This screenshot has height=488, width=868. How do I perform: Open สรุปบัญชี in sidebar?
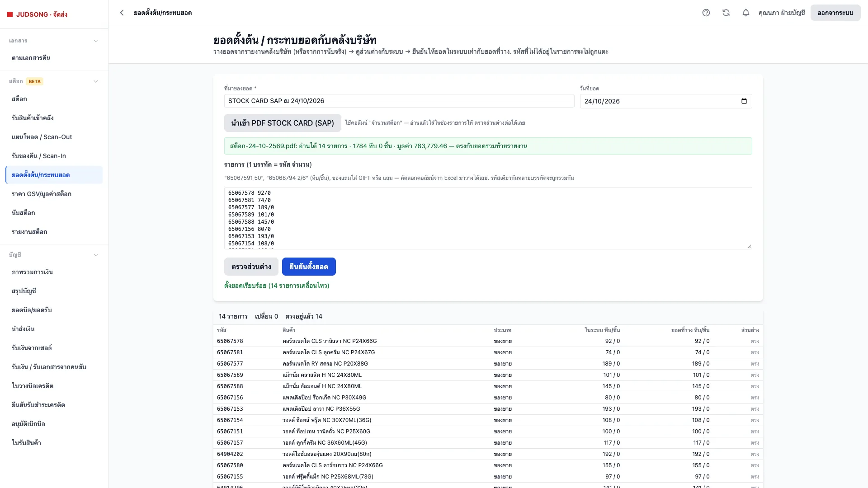54,291
